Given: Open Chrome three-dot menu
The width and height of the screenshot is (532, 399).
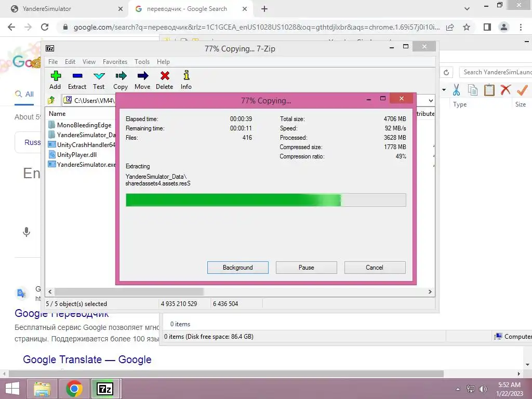Looking at the screenshot, I should click(x=521, y=27).
